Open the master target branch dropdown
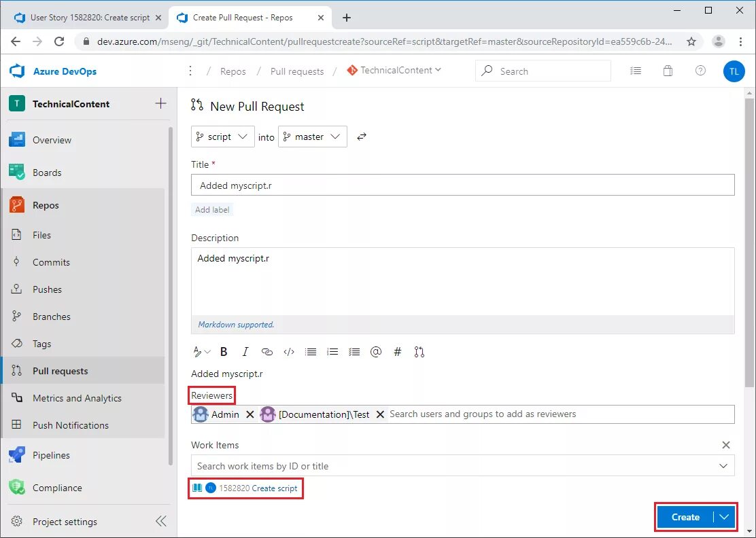 click(313, 137)
